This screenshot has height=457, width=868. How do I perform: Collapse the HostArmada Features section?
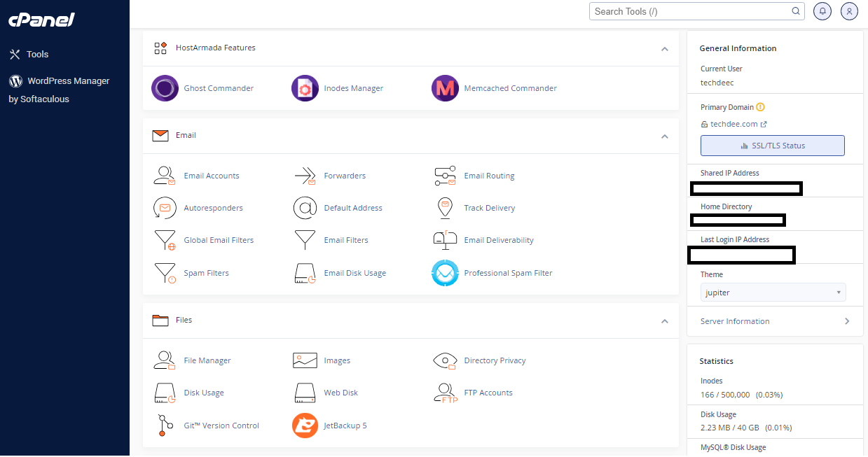point(664,49)
